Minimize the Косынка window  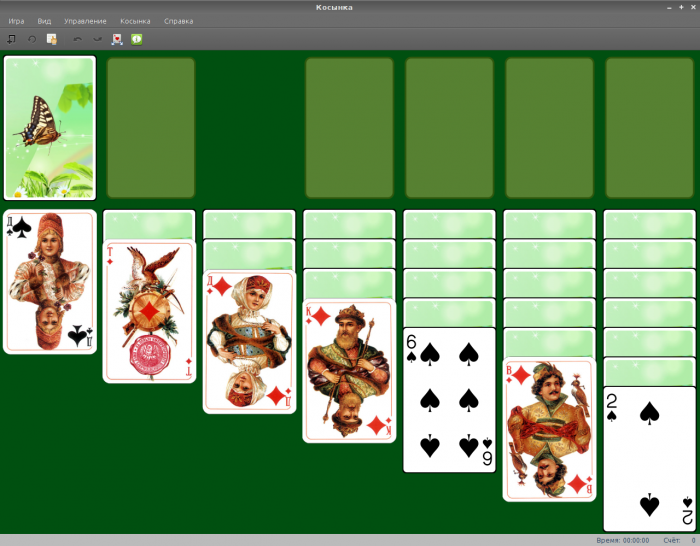click(x=669, y=8)
